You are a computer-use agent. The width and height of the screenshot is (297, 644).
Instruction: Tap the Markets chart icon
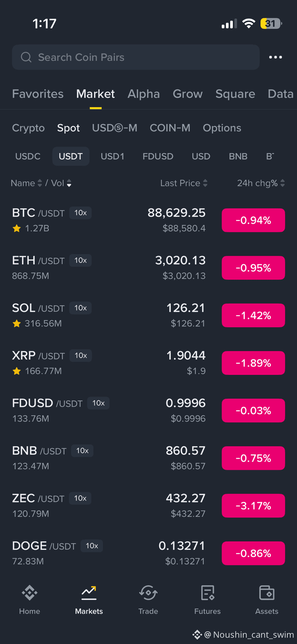[89, 593]
